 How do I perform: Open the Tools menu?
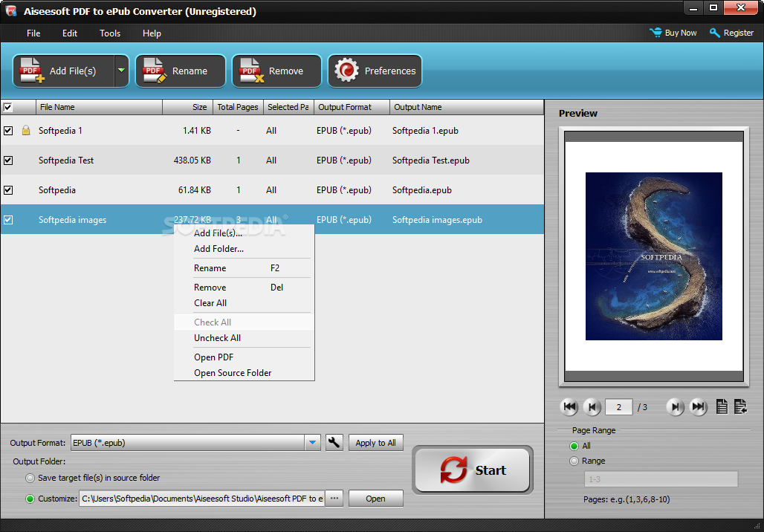click(x=110, y=33)
